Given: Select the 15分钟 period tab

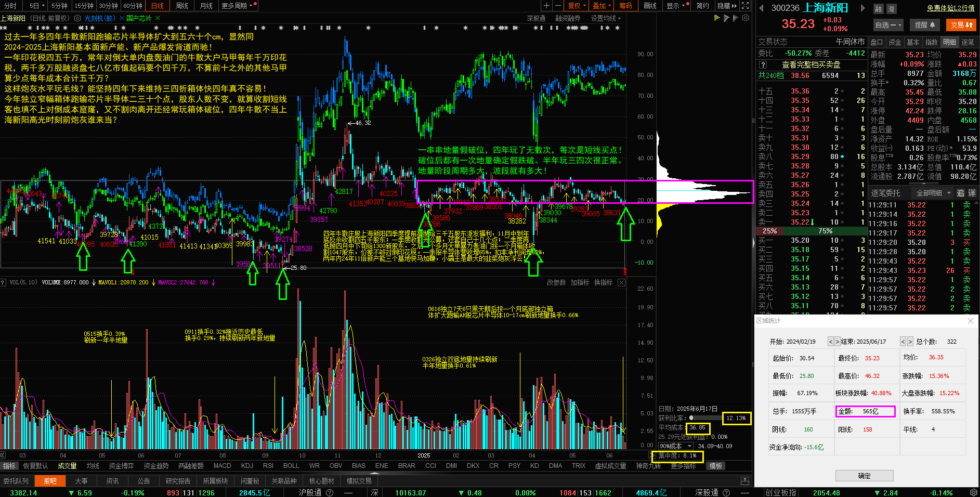Looking at the screenshot, I should tap(84, 6).
